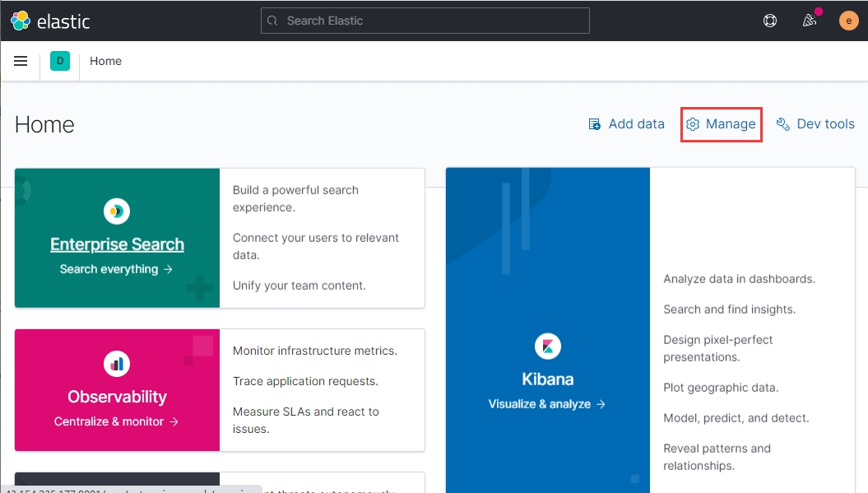
Task: Click the Enterprise Search circular icon
Action: (x=117, y=212)
